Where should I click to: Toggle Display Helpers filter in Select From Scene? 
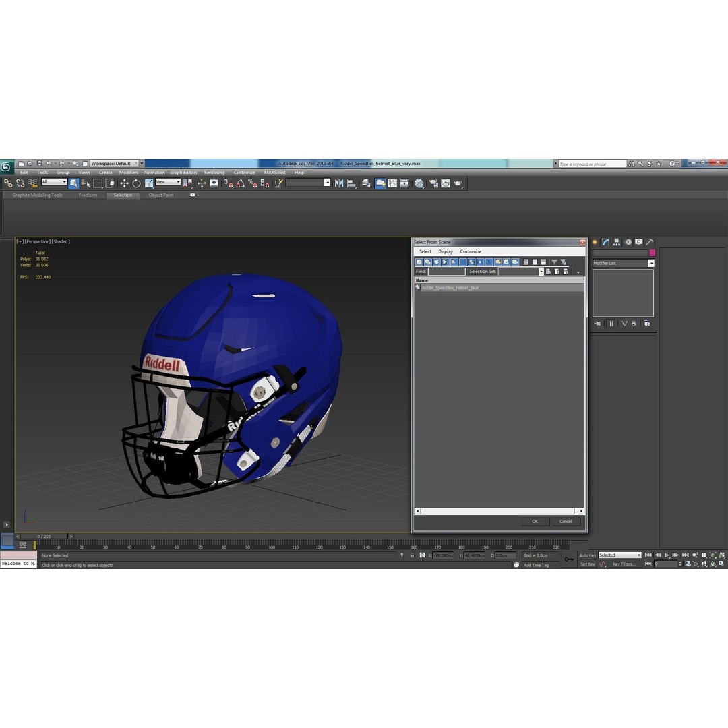[x=454, y=262]
